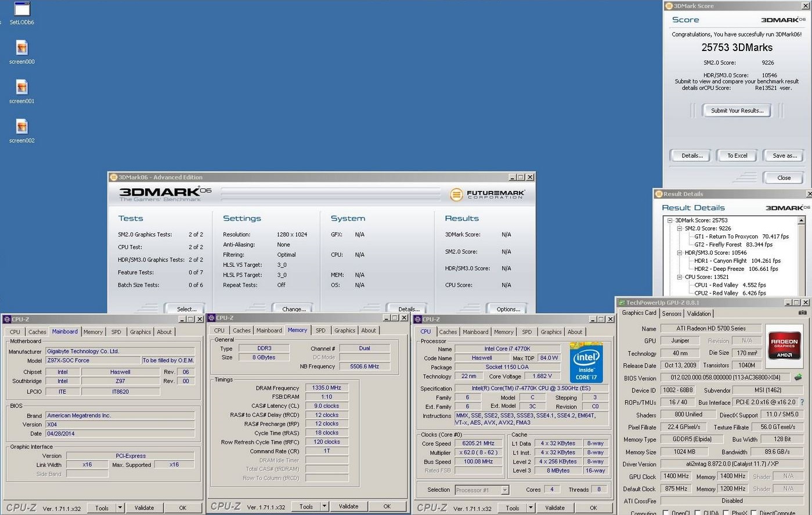Enable the CUDA checkbox in GPU-Z
812x515 pixels.
[x=699, y=513]
